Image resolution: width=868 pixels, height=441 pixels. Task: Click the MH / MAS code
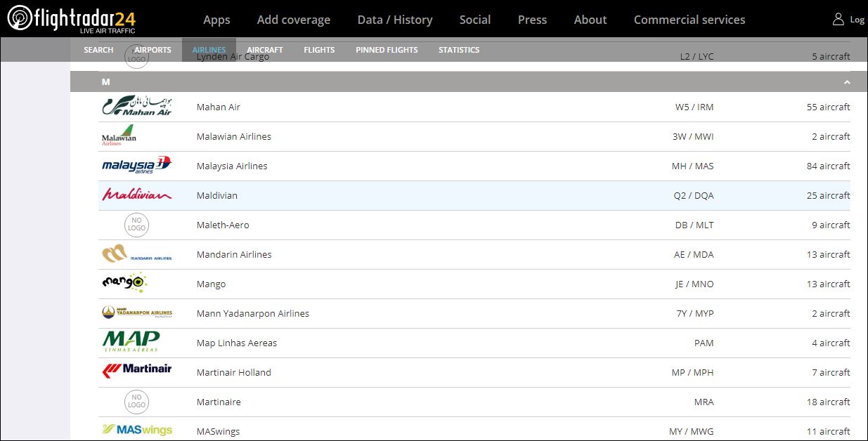pos(692,166)
